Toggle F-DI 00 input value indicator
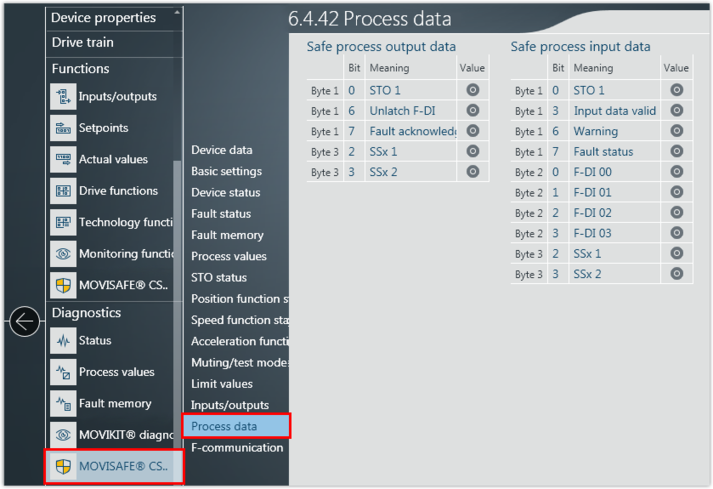Screen dimensions: 713x489 [676, 172]
